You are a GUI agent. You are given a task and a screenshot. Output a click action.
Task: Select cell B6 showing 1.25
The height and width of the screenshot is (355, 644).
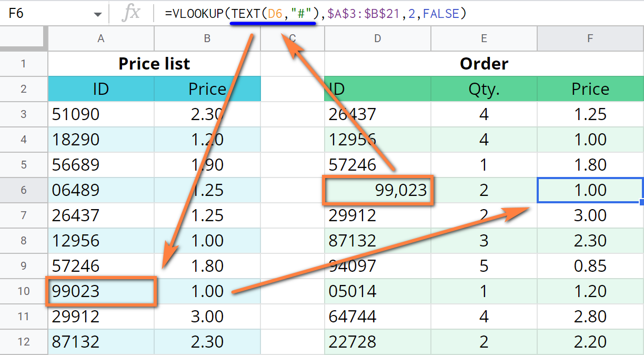pos(207,190)
